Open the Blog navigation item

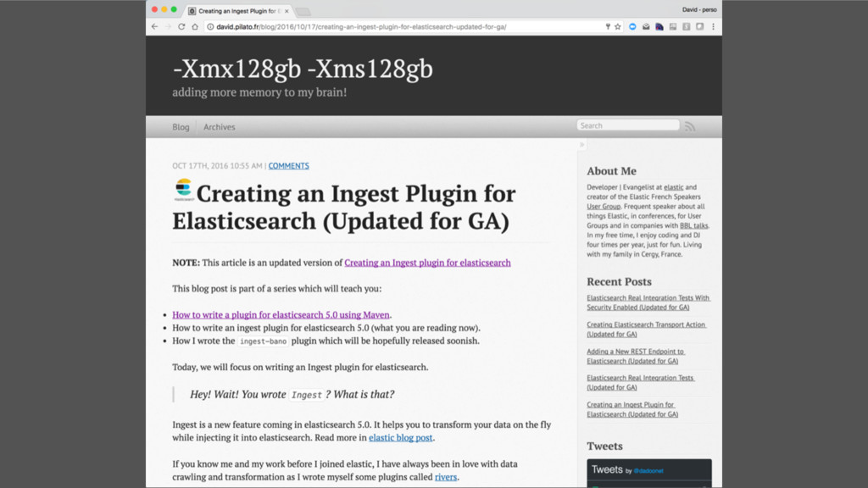[181, 127]
